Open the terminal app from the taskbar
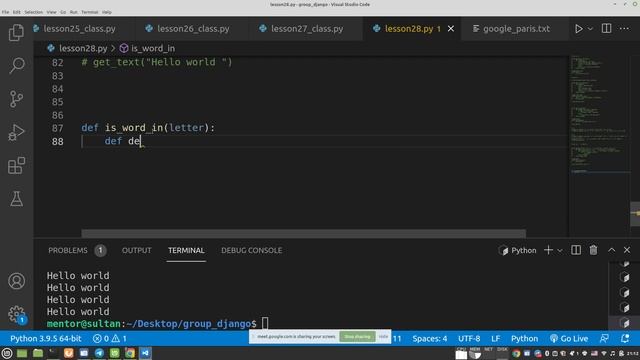Viewport: 640px width, 360px height. [x=53, y=353]
